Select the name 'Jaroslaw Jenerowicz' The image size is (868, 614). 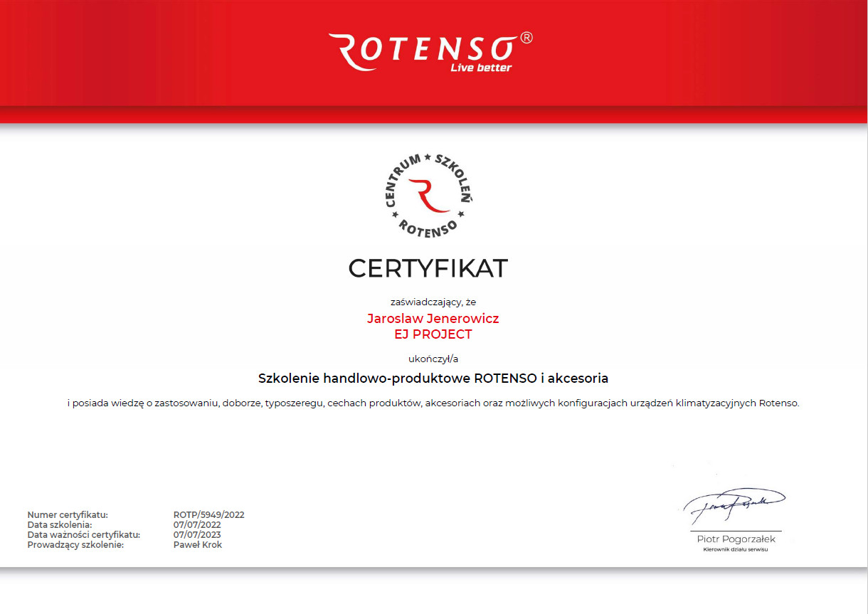433,318
